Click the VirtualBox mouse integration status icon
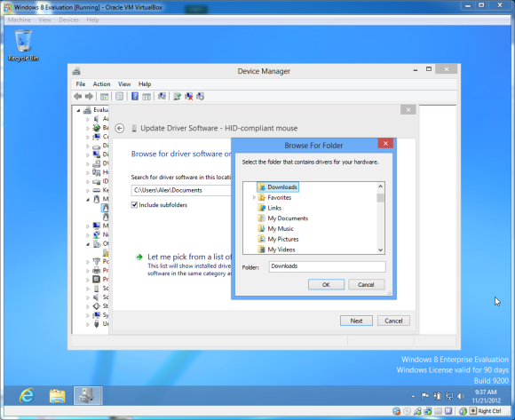This screenshot has height=420, width=515. 463,411
